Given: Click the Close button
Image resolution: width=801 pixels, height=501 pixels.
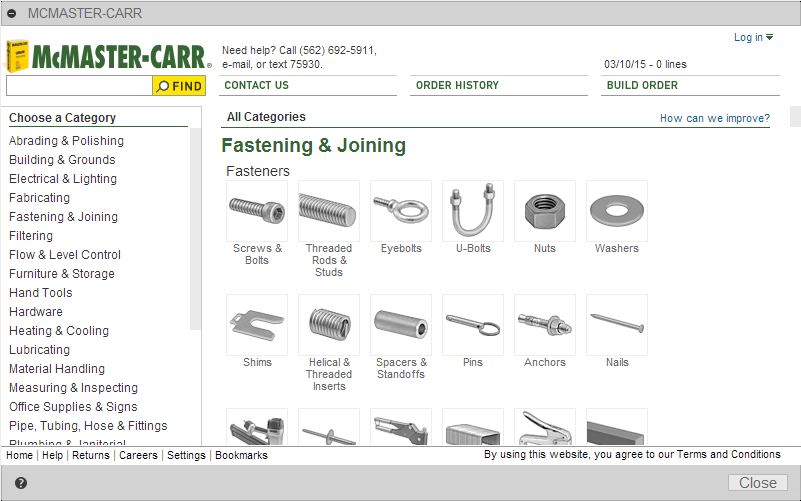Looking at the screenshot, I should 758,483.
